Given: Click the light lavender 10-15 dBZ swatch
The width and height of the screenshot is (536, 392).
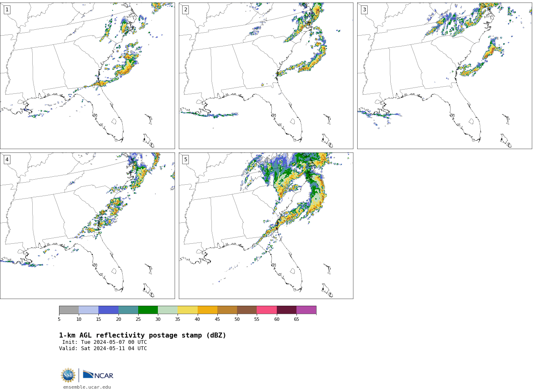Looking at the screenshot, I should pyautogui.click(x=88, y=310).
